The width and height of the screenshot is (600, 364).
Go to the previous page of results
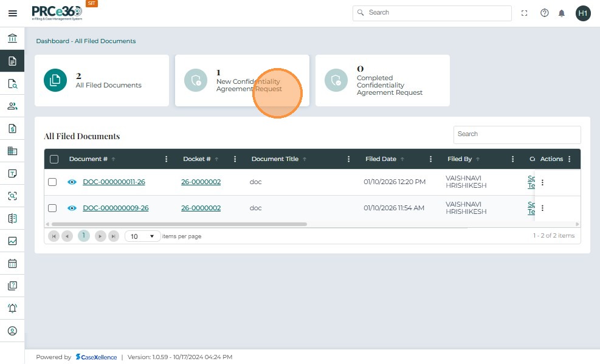click(67, 236)
